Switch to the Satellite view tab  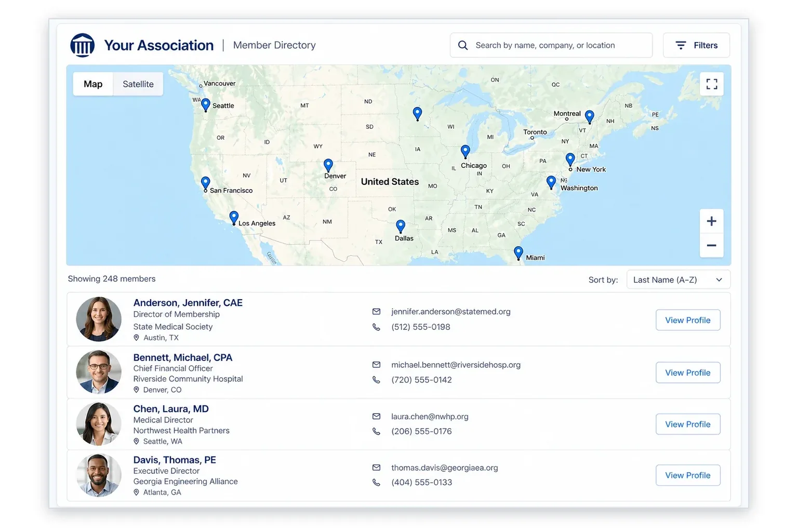[138, 84]
